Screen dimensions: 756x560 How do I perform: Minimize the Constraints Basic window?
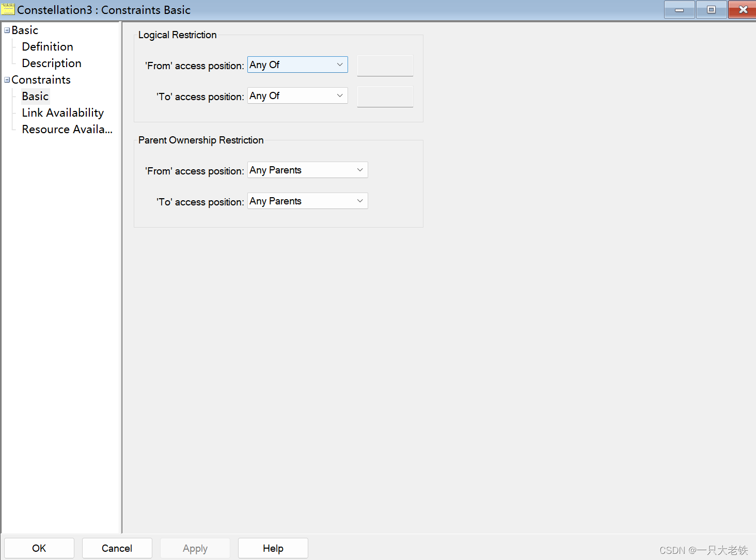680,9
